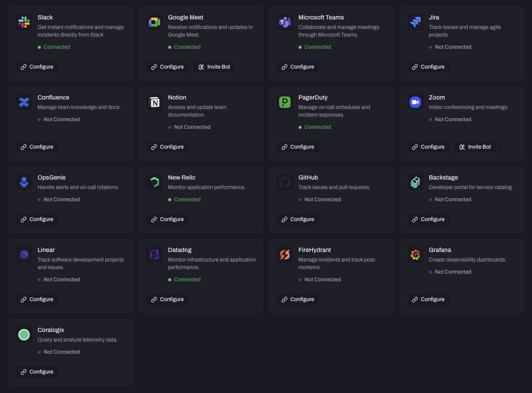Image resolution: width=532 pixels, height=393 pixels.
Task: Click the Google Meet logo icon
Action: 154,22
